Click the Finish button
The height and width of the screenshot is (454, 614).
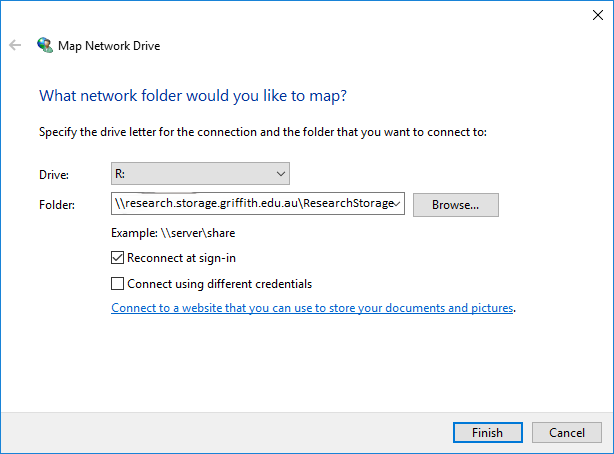[487, 432]
